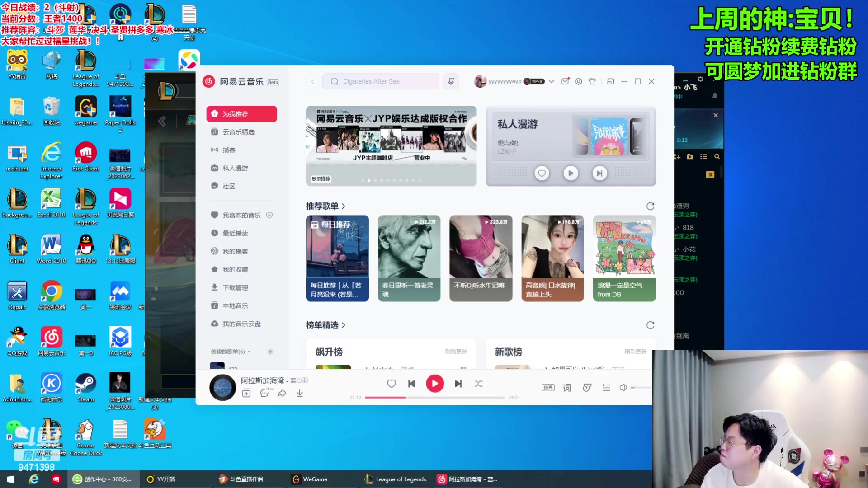Screen dimensions: 868x488
Task: Click the download icon below the album art
Action: 299,393
